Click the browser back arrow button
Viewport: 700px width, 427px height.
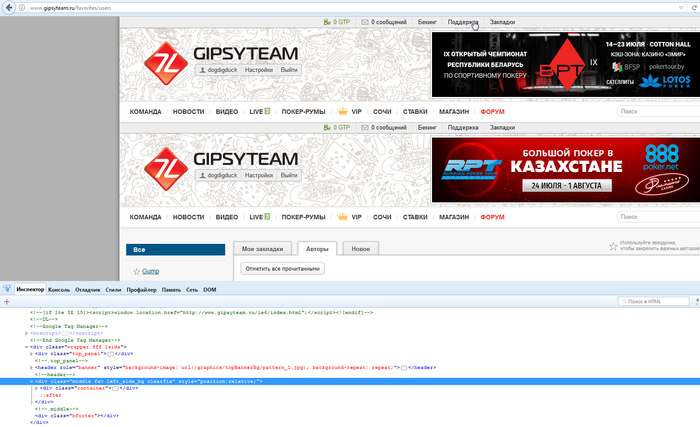click(8, 8)
